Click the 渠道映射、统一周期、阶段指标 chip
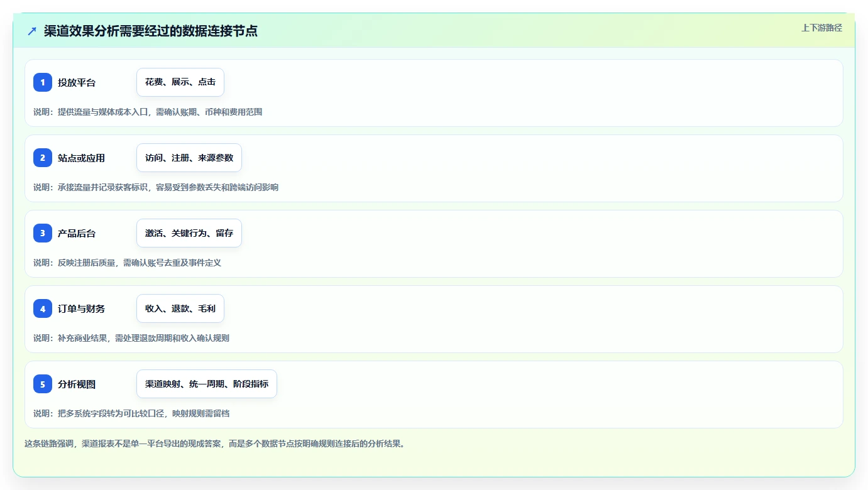The width and height of the screenshot is (868, 490). point(207,384)
